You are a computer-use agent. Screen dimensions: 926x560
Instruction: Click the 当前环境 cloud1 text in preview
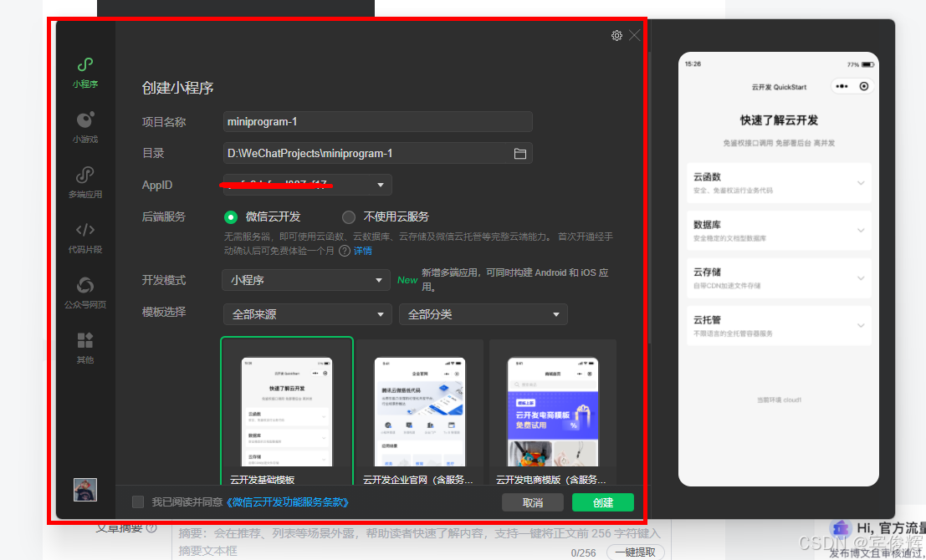pos(779,400)
